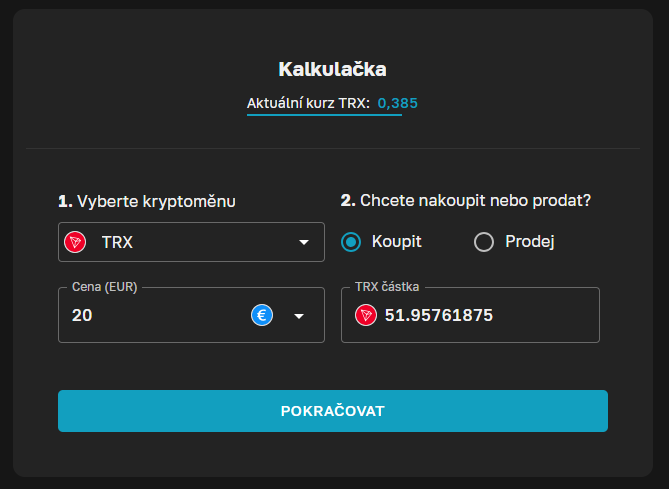
Task: Click the "2. Chcete nakoupit nebo prodat?" label
Action: pyautogui.click(x=466, y=201)
